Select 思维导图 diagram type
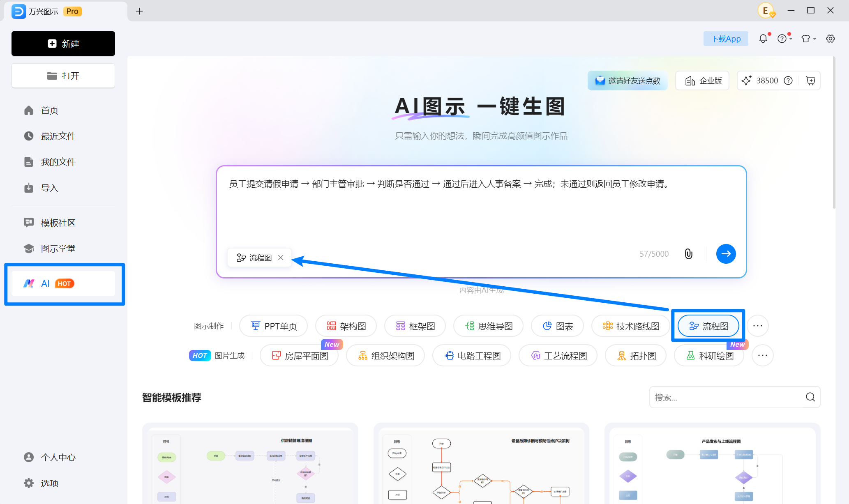Viewport: 849px width, 504px height. (488, 326)
